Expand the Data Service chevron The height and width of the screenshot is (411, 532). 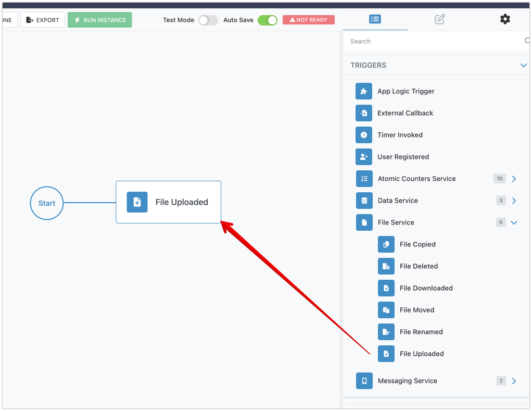(x=514, y=201)
